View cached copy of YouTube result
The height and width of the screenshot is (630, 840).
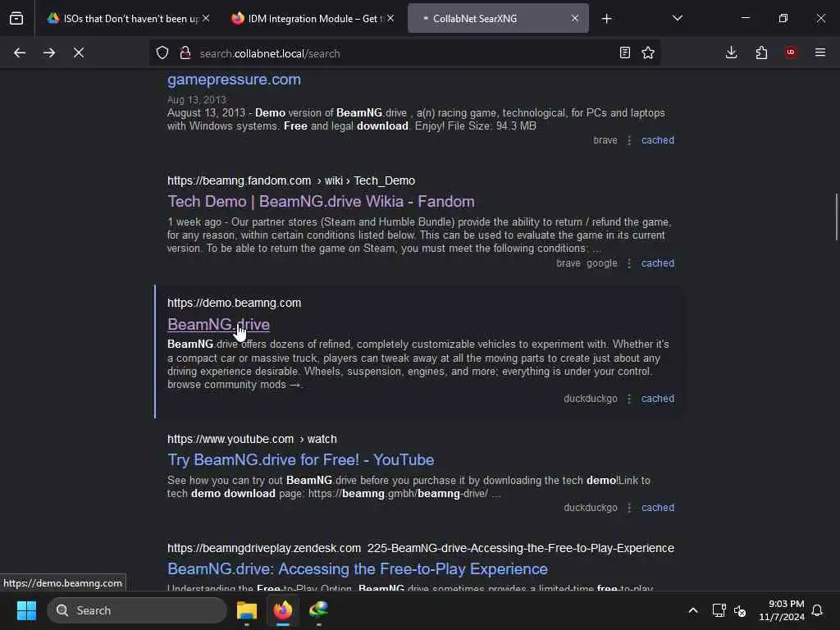point(658,508)
